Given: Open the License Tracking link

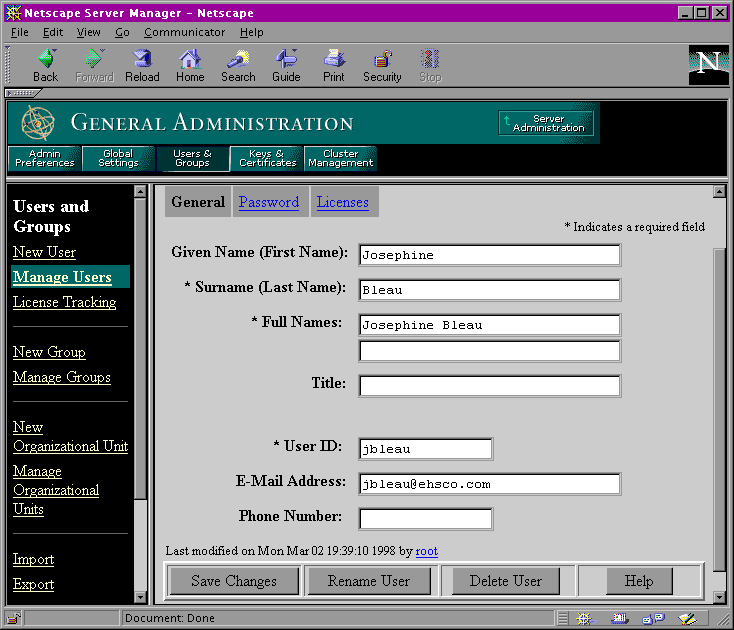Looking at the screenshot, I should click(x=64, y=302).
